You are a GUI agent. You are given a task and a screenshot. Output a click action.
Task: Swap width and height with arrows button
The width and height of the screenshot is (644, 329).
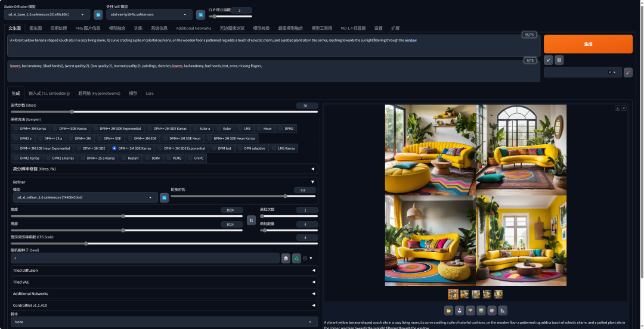point(251,220)
